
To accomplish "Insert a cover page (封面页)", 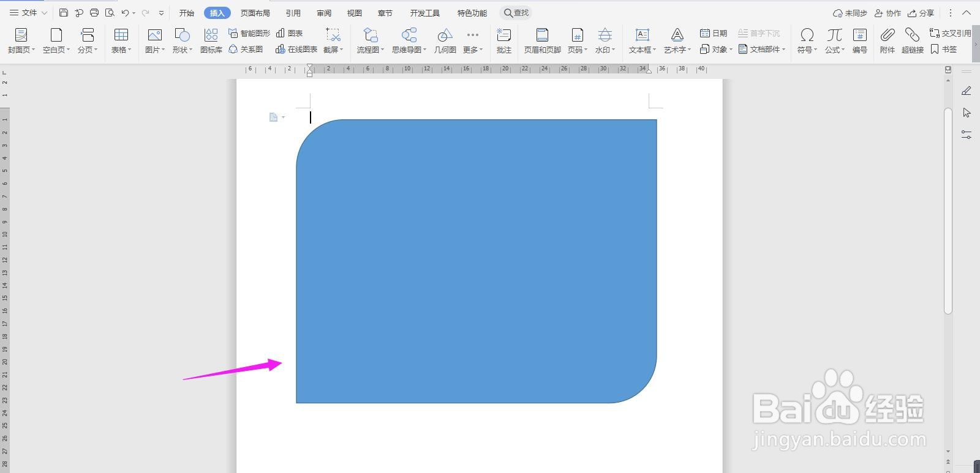I will [21, 41].
